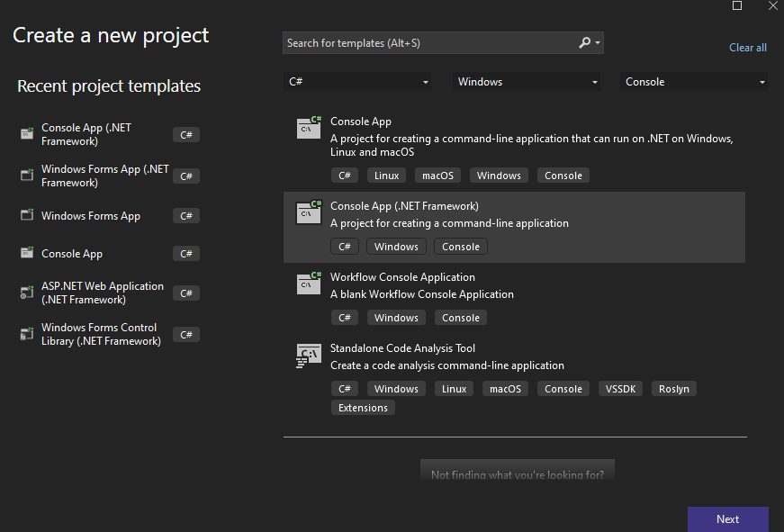
Task: Select Standalone Code Analysis Tool template
Action: [514, 378]
